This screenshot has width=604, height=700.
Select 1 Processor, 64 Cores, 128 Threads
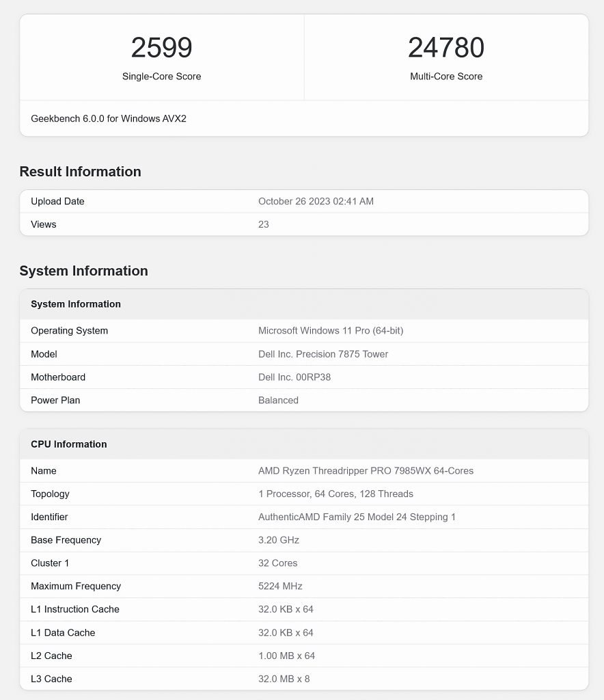click(335, 494)
